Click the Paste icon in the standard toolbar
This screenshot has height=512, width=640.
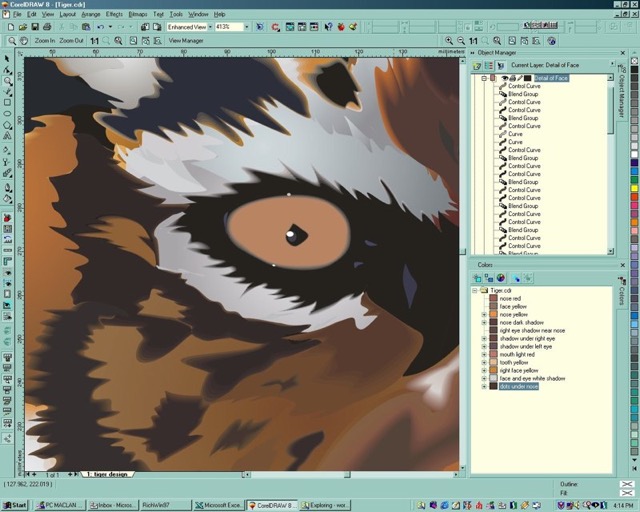pos(86,27)
